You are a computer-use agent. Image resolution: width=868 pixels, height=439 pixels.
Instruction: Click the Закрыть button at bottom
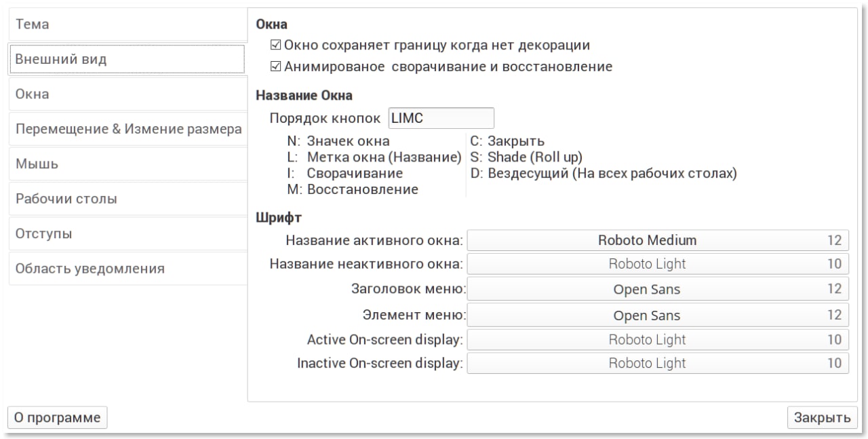(822, 417)
